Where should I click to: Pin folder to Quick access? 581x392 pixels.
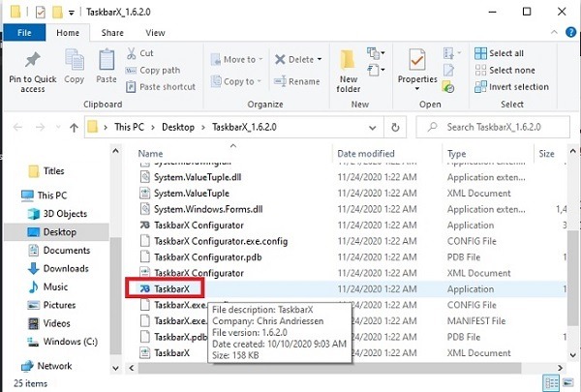[x=33, y=72]
